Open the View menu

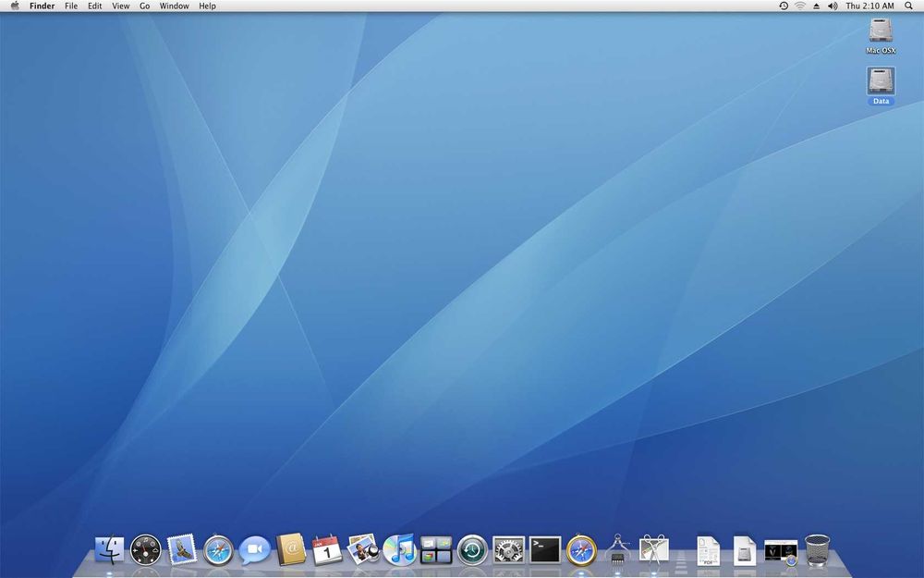[121, 6]
